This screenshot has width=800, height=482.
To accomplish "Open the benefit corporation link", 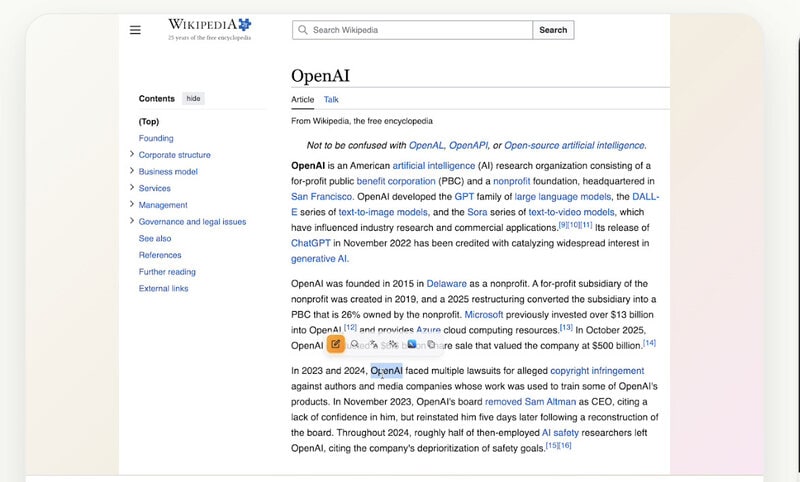I will point(396,181).
